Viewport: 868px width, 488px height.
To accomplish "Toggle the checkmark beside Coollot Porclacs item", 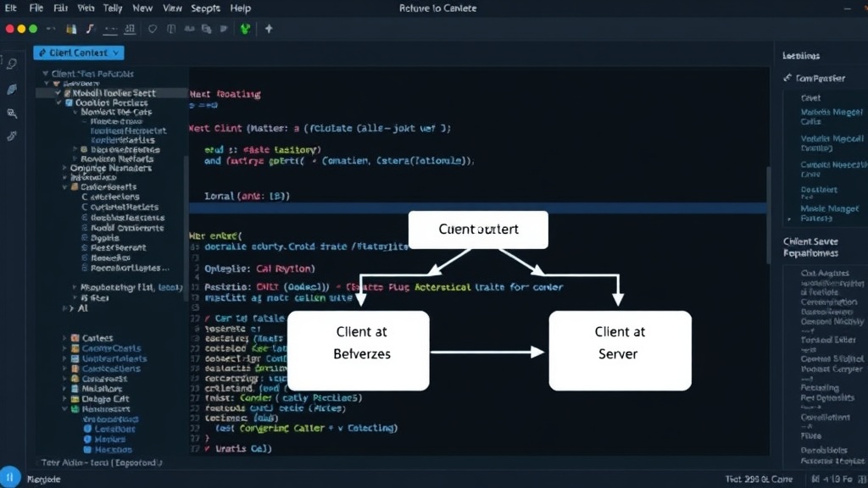I will point(58,103).
